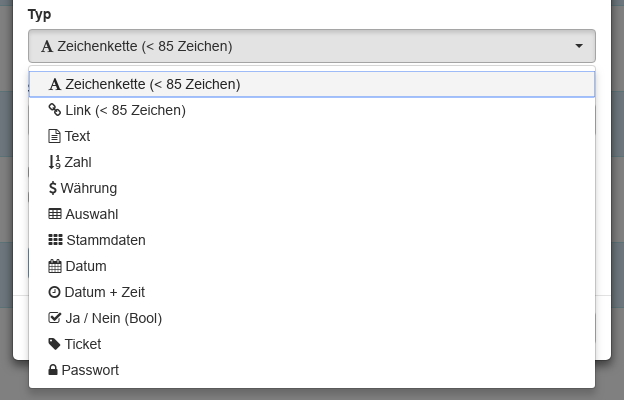Collapse the Typ dropdown via its arrow

click(x=579, y=46)
